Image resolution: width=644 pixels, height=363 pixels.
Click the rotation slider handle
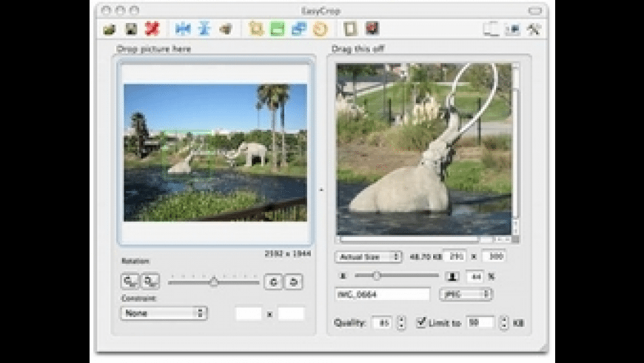coord(214,282)
